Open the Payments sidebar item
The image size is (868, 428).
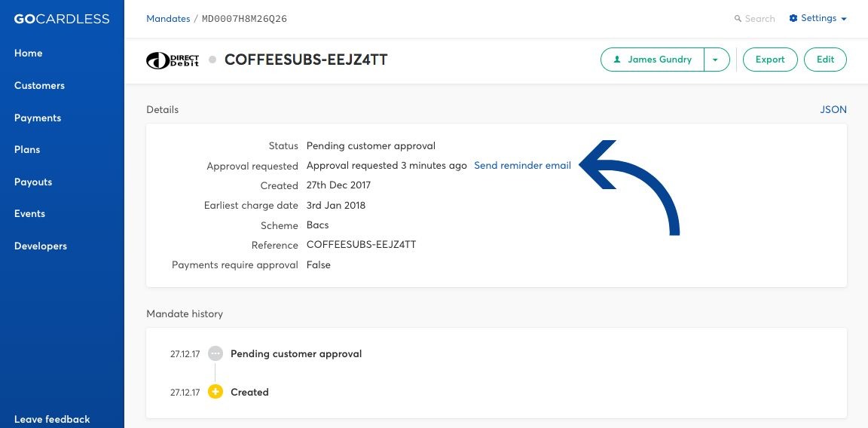click(38, 118)
